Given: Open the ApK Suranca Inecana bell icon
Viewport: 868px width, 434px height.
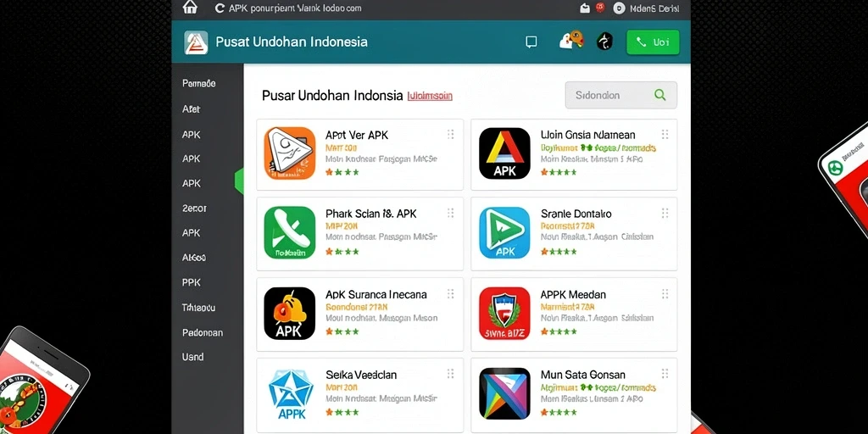Looking at the screenshot, I should (x=290, y=314).
